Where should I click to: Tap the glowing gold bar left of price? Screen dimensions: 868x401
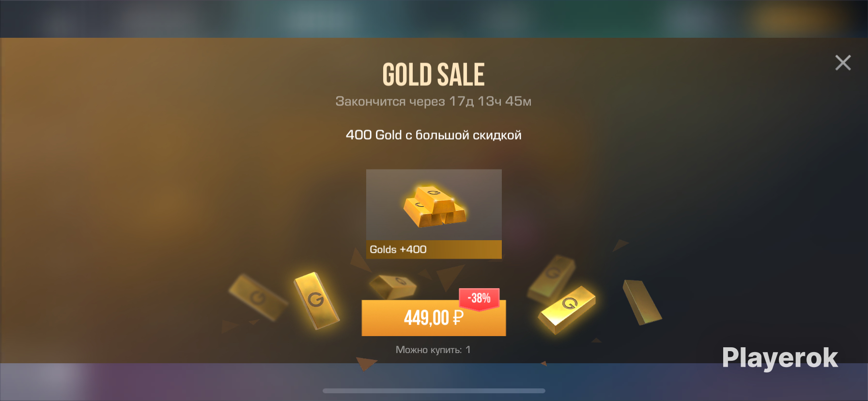coord(316,300)
